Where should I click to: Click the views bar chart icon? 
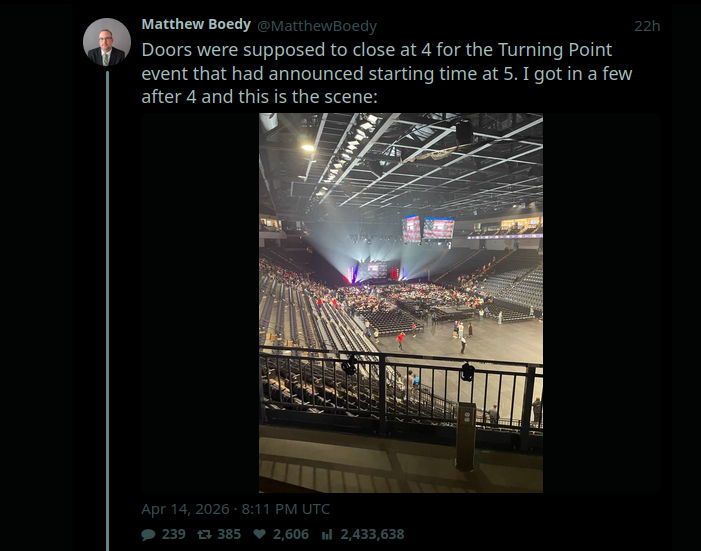point(326,534)
